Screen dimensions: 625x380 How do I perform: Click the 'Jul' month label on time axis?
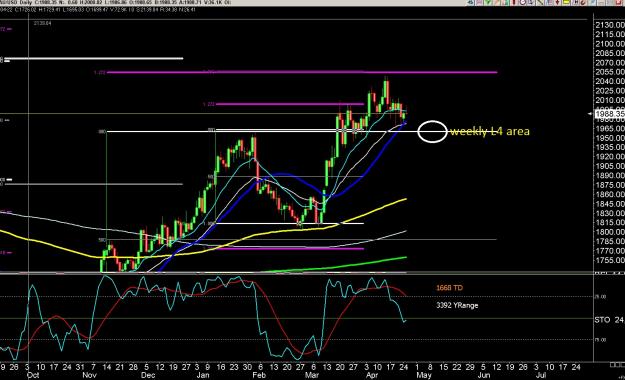(x=540, y=375)
